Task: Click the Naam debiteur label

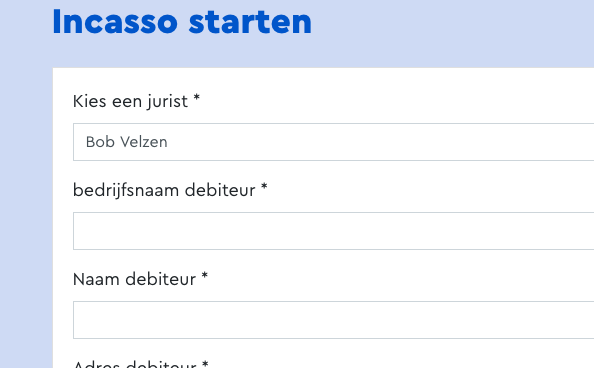Action: tap(140, 279)
